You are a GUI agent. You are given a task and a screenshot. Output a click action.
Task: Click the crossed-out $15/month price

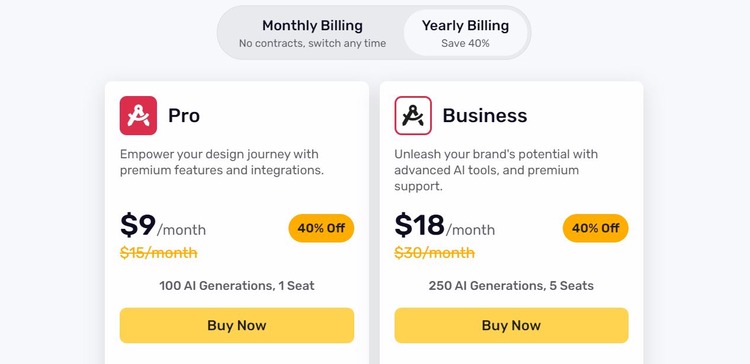click(158, 253)
